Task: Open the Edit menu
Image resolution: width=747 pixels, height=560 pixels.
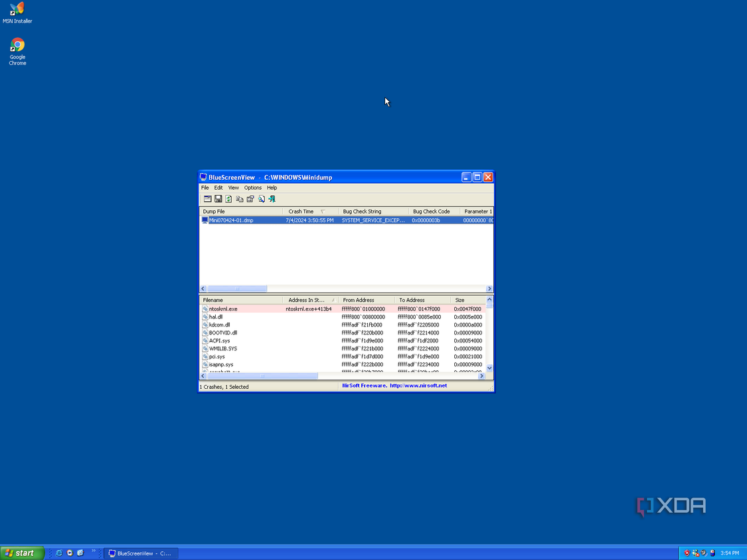Action: pyautogui.click(x=218, y=188)
